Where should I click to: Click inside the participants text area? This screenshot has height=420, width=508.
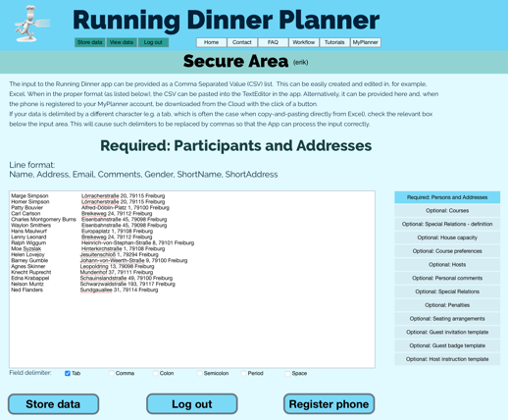click(192, 280)
